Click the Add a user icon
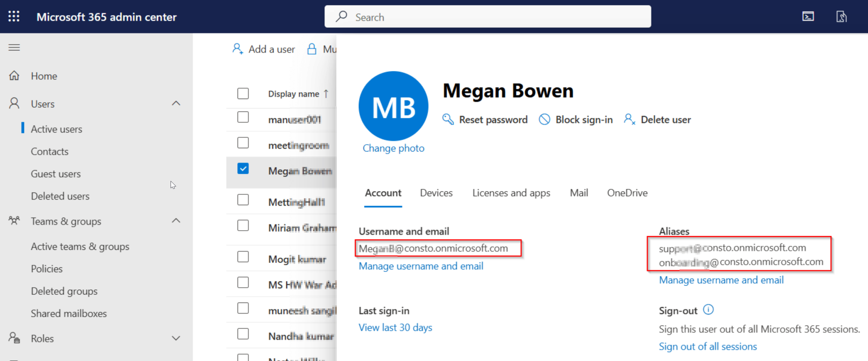 pos(237,49)
